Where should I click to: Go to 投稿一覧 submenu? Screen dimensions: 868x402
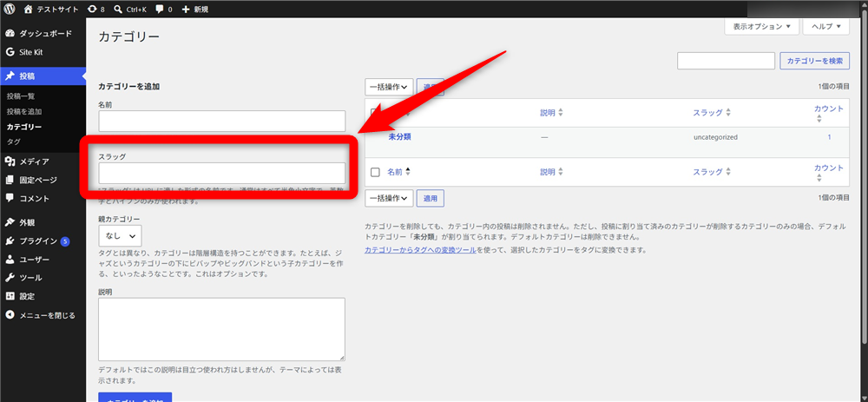point(21,96)
